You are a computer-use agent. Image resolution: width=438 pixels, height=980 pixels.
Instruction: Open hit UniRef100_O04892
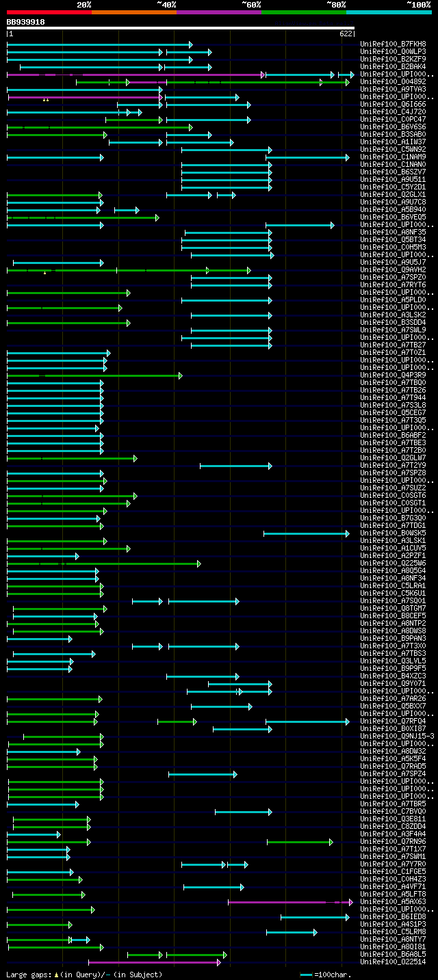pyautogui.click(x=393, y=82)
